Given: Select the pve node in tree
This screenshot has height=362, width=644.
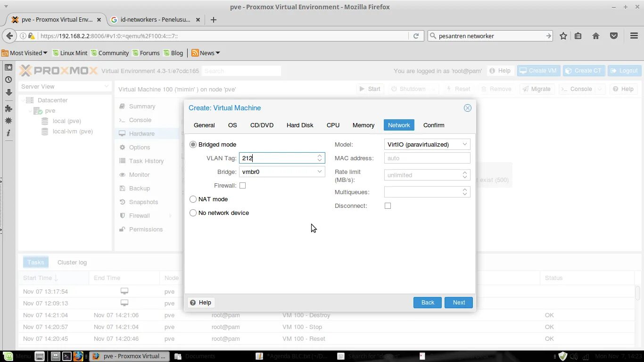Looking at the screenshot, I should pos(50,111).
